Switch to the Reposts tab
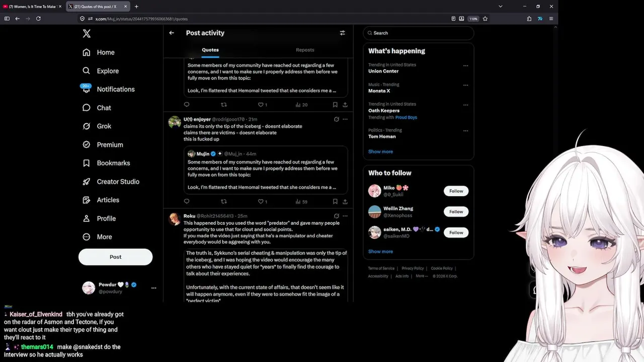Screen dimensions: 644x362 (x=305, y=50)
